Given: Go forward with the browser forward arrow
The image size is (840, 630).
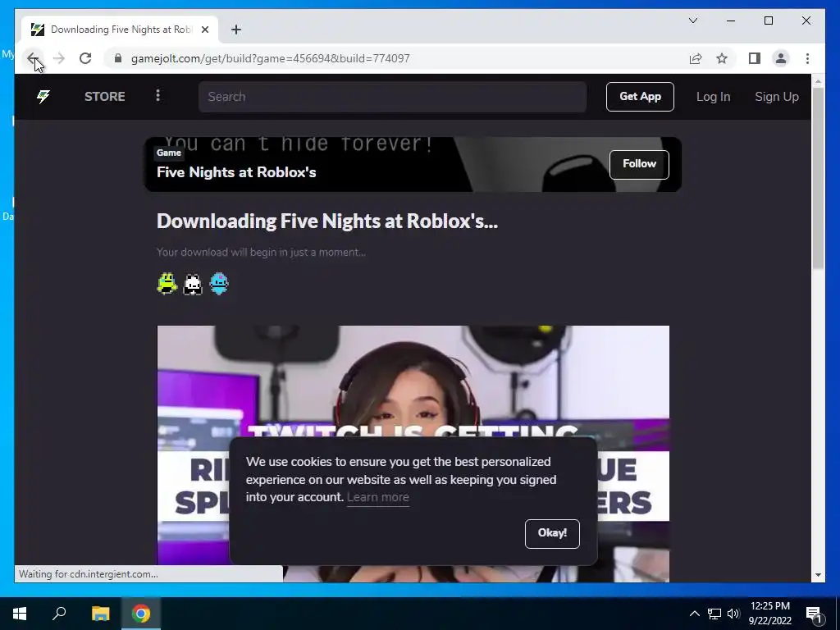Looking at the screenshot, I should click(x=59, y=58).
